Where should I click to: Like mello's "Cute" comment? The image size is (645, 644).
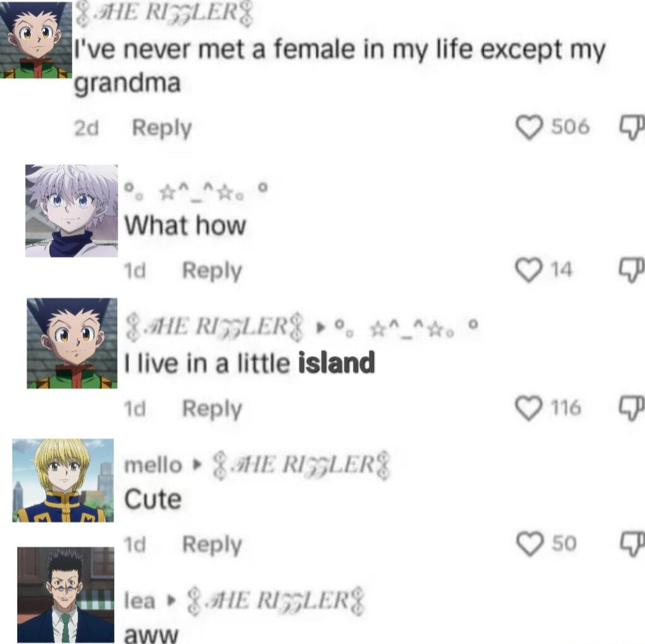(529, 543)
